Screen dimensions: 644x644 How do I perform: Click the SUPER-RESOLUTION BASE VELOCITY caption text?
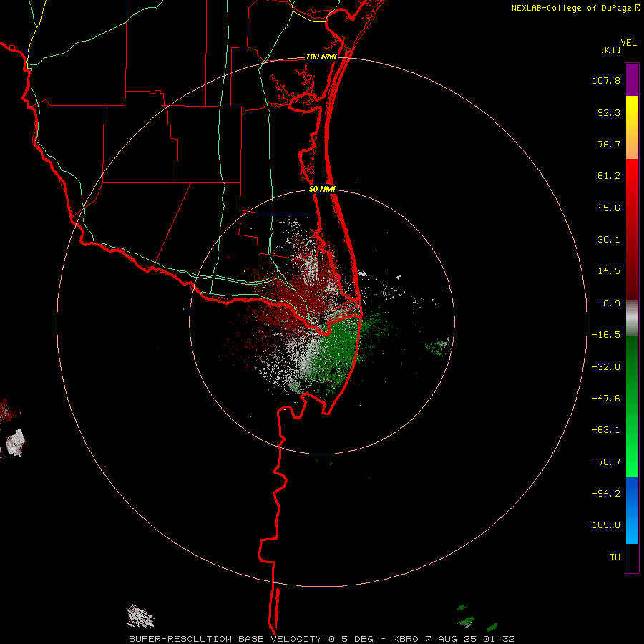click(225, 639)
